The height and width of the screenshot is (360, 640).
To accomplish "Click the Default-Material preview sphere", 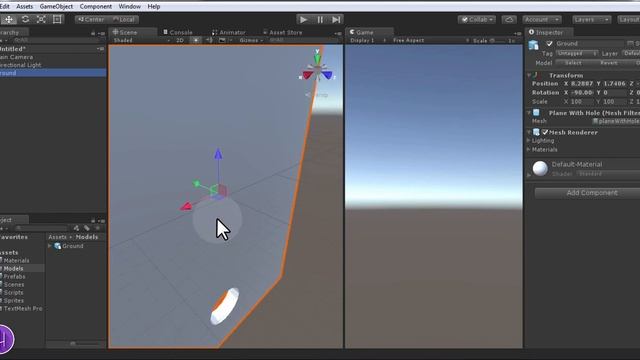I will point(540,168).
